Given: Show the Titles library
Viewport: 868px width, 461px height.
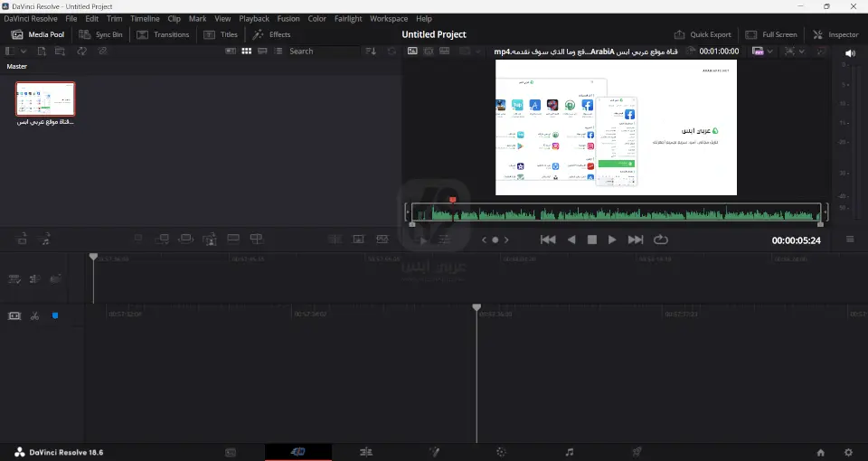Looking at the screenshot, I should (221, 34).
